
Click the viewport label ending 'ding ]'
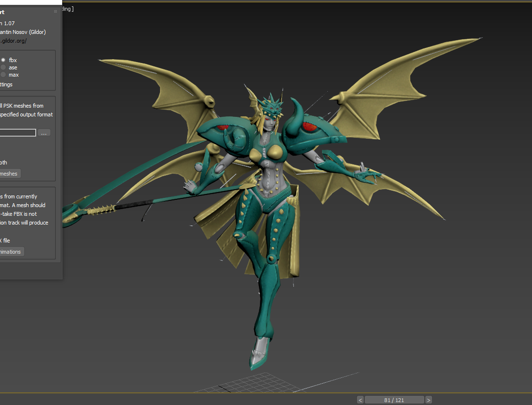point(67,9)
